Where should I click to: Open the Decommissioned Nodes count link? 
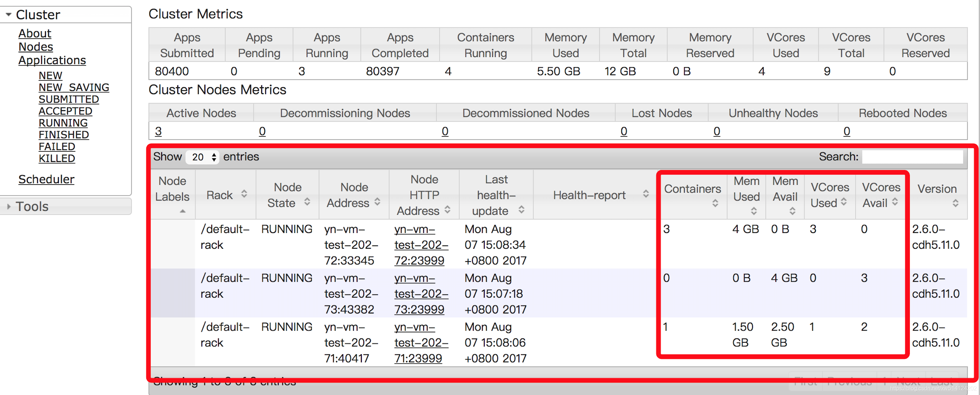click(445, 131)
